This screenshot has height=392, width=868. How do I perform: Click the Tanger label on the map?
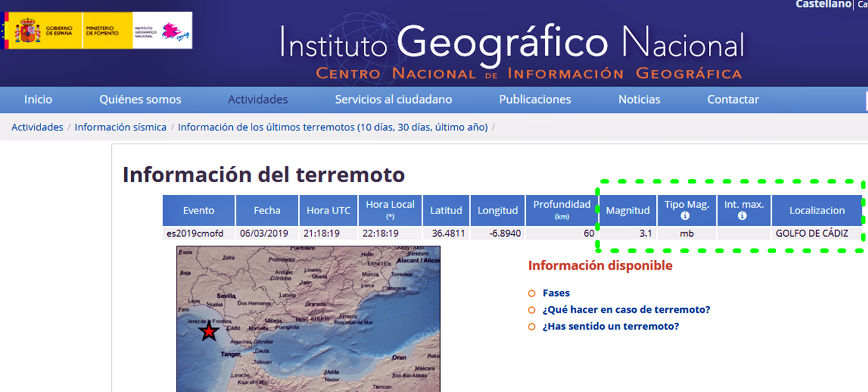point(231,355)
